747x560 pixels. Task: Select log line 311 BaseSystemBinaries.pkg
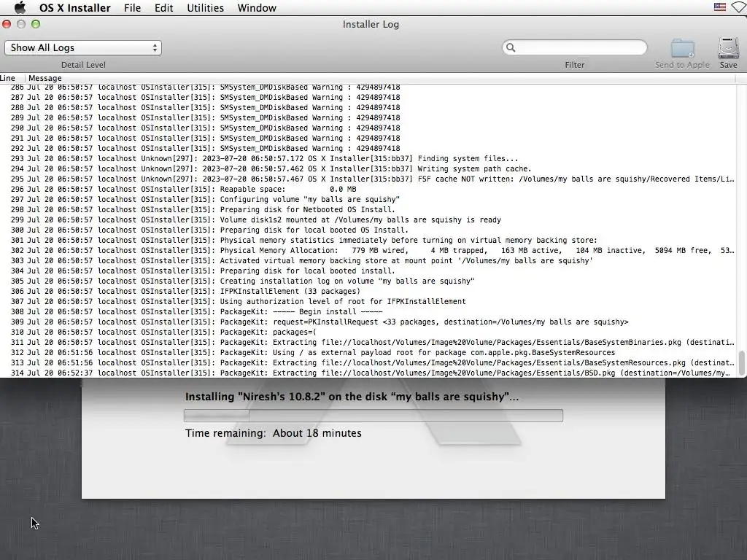tap(369, 343)
